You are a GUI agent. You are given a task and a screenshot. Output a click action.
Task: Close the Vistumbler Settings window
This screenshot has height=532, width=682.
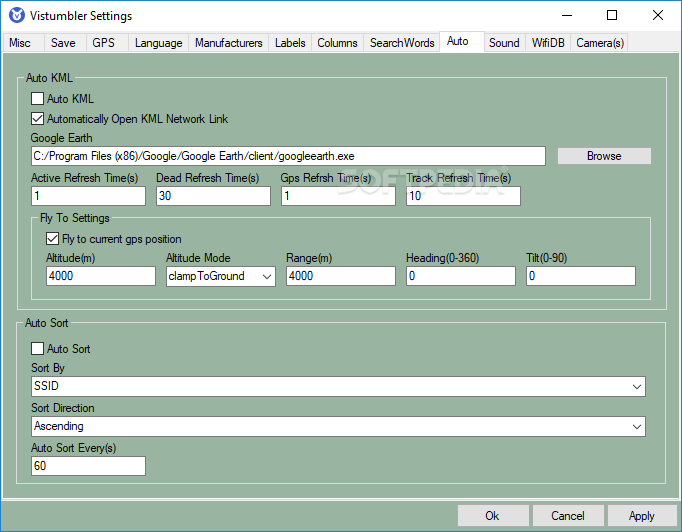pyautogui.click(x=658, y=16)
